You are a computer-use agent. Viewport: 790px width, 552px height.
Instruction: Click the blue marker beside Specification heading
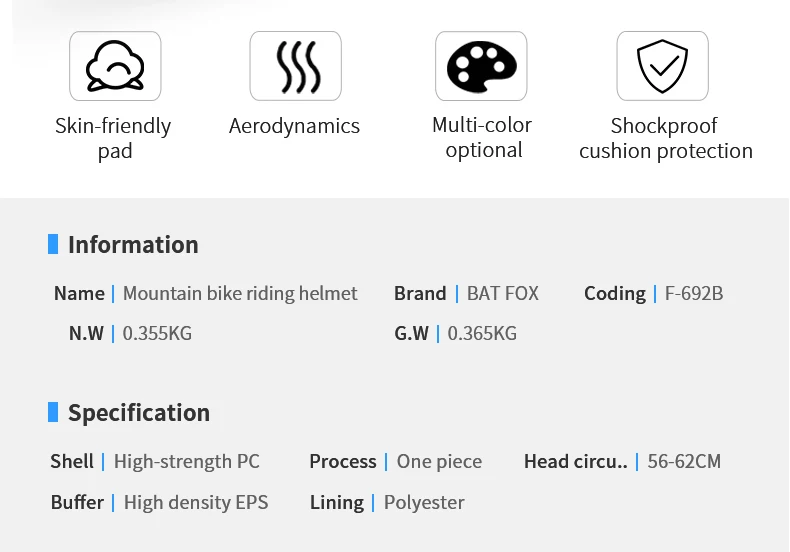coord(53,412)
